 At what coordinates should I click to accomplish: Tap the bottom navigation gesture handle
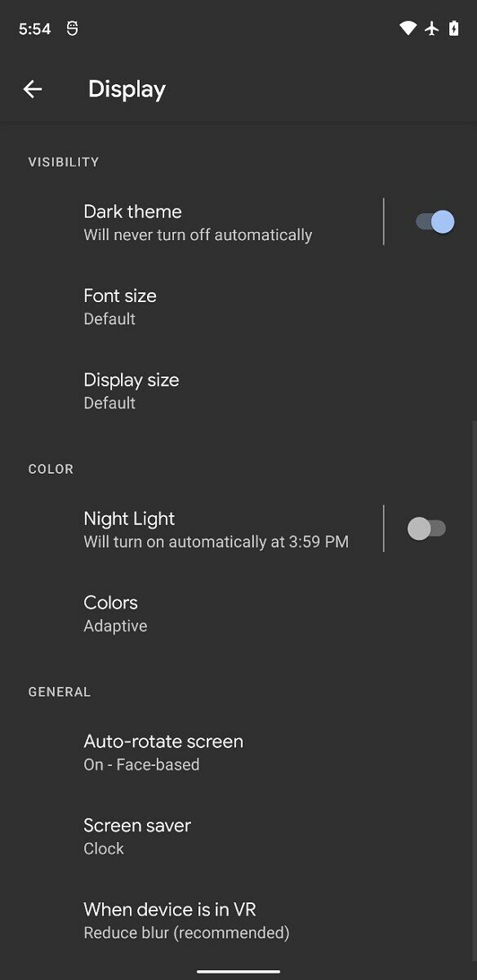238,972
